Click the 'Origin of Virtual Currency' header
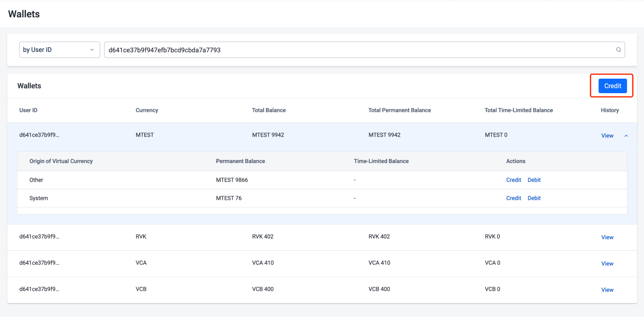 pyautogui.click(x=61, y=161)
